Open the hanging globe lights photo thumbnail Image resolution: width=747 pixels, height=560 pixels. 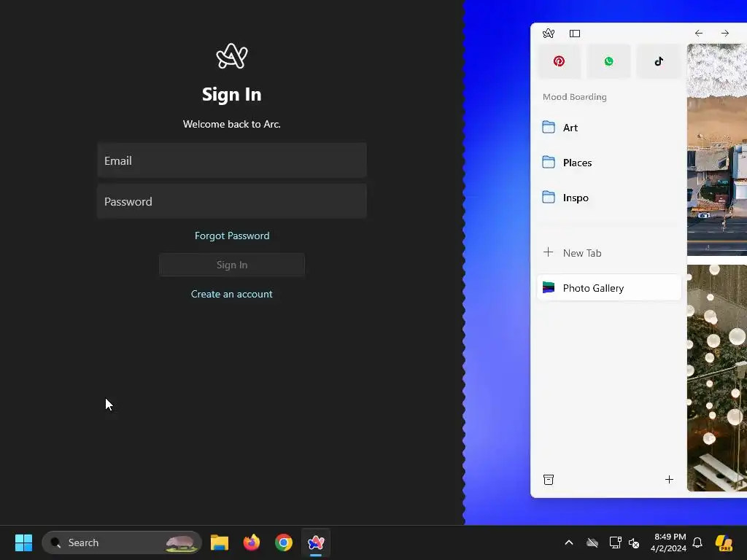pyautogui.click(x=717, y=378)
